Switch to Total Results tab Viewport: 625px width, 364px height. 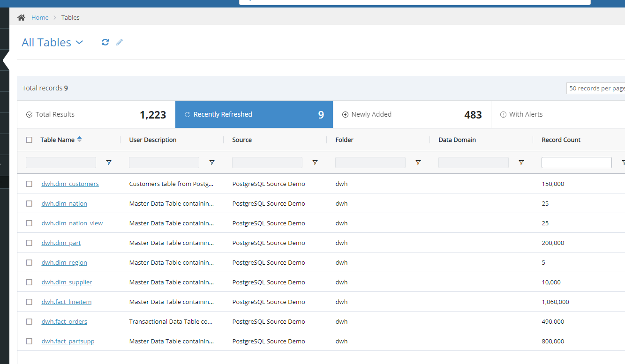click(96, 114)
